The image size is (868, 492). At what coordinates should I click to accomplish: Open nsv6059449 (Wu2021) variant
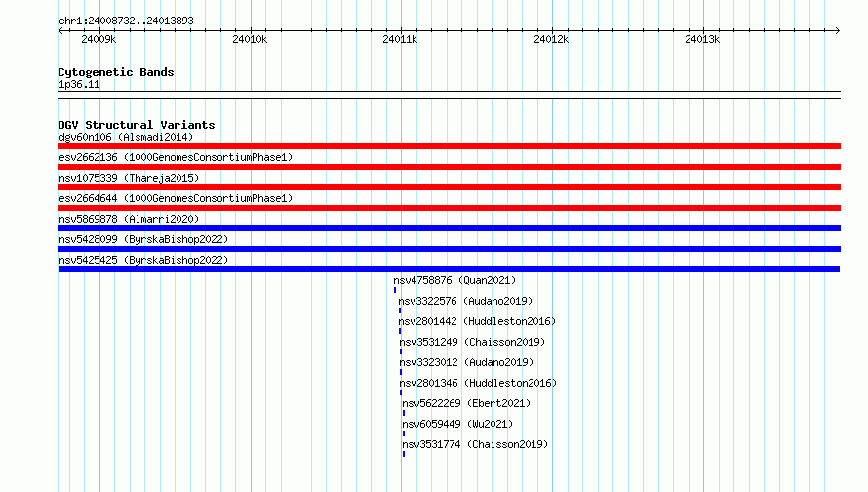click(457, 424)
